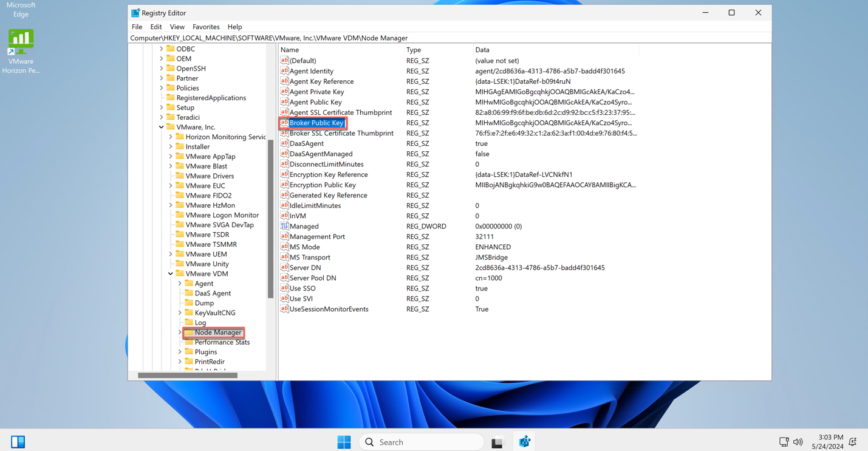This screenshot has height=451, width=868.
Task: Select the Management Port value
Action: [x=317, y=236]
